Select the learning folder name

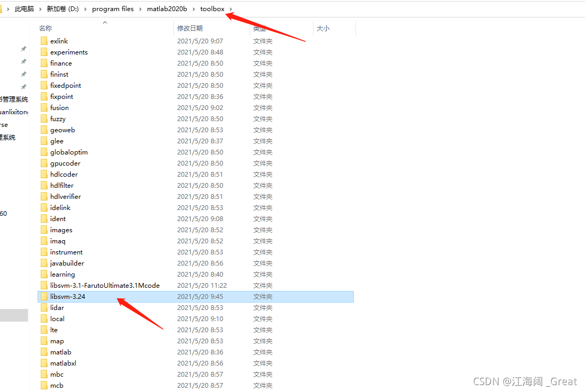(62, 275)
